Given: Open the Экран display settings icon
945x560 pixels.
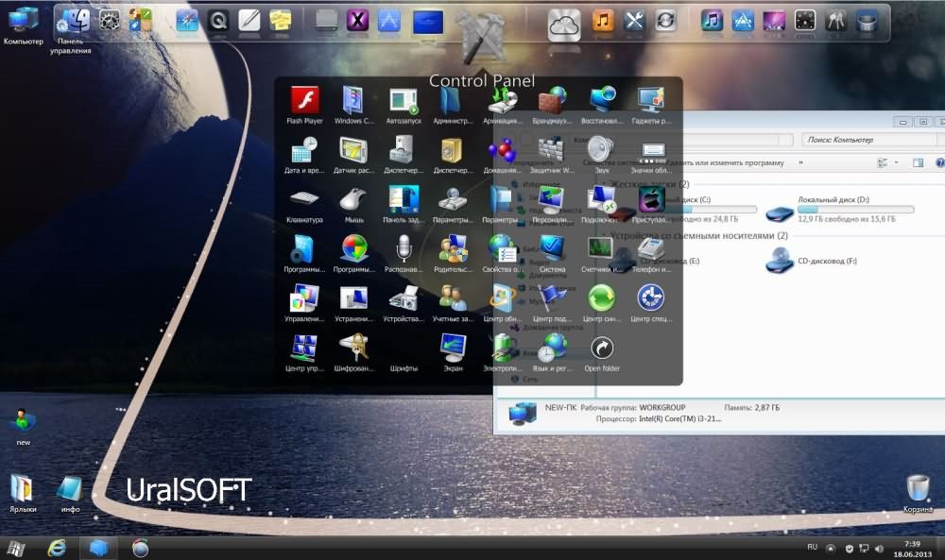Looking at the screenshot, I should (453, 348).
